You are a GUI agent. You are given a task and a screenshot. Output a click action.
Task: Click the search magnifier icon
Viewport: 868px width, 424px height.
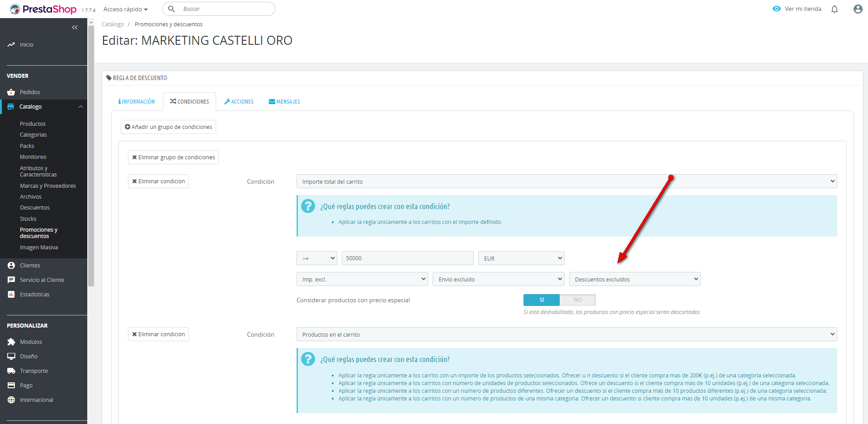pos(171,9)
